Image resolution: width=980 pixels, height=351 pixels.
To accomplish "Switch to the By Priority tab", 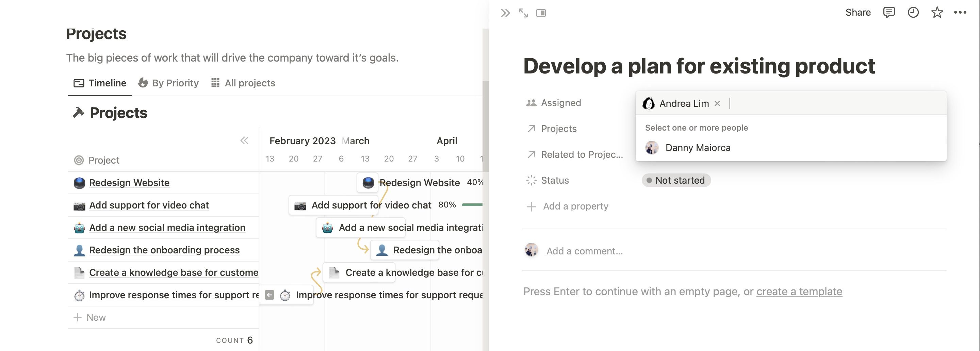I will pos(168,83).
